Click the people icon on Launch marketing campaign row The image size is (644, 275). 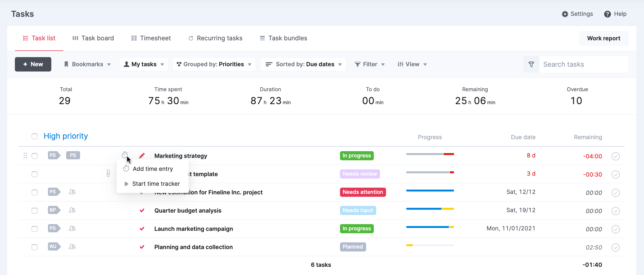tap(72, 228)
